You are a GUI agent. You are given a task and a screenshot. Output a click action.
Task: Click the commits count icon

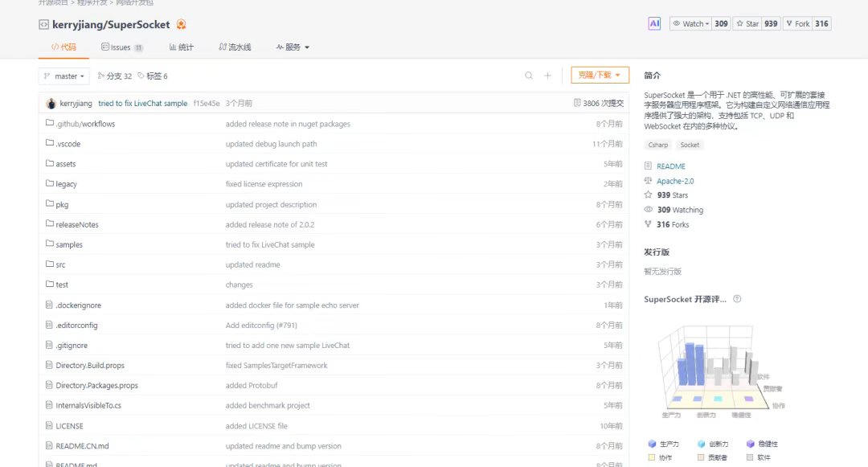tap(577, 103)
